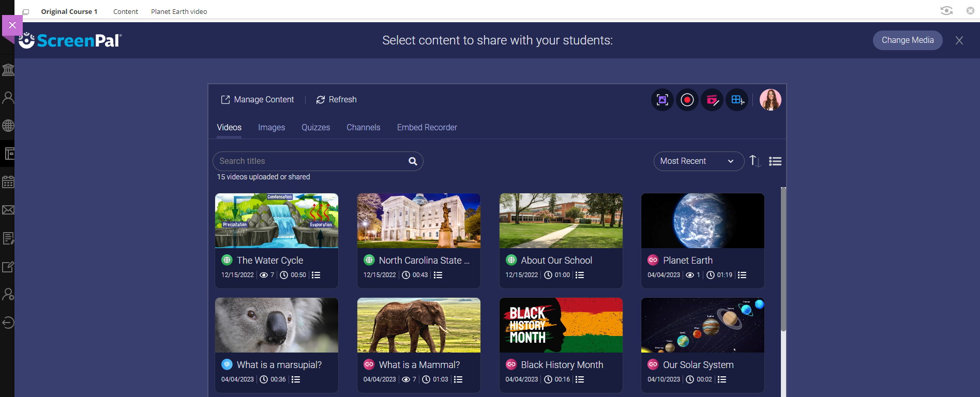Toggle the sort order arrows
The width and height of the screenshot is (980, 397).
click(x=755, y=161)
